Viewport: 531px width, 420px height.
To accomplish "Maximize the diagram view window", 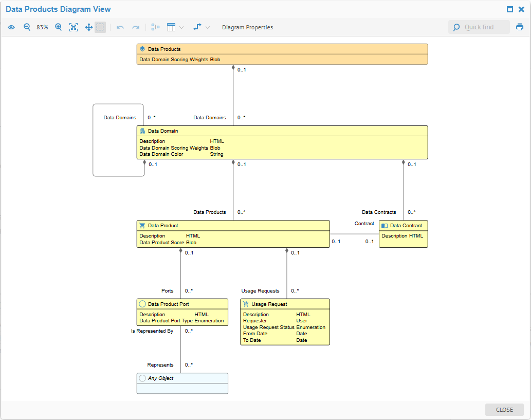I will (510, 9).
